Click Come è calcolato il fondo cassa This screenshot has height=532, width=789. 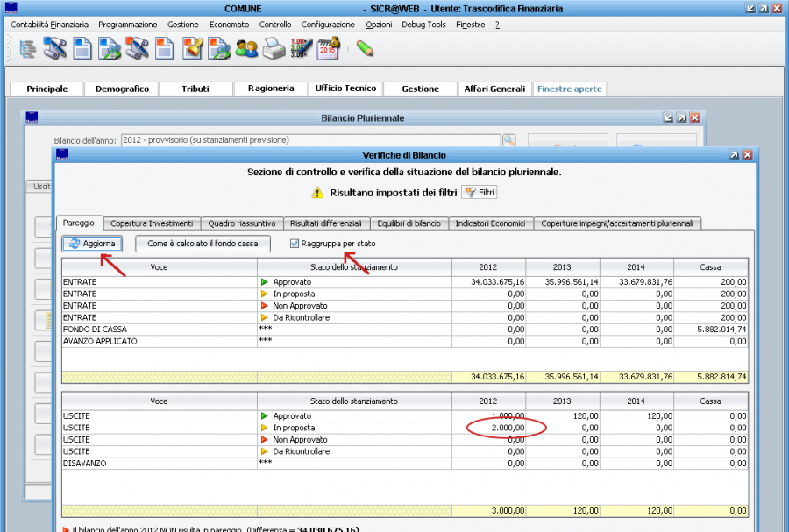(203, 244)
